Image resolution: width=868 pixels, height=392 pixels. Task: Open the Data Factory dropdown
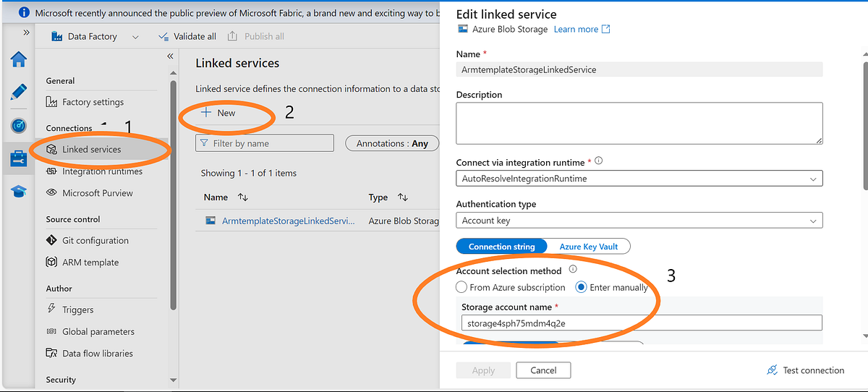95,36
